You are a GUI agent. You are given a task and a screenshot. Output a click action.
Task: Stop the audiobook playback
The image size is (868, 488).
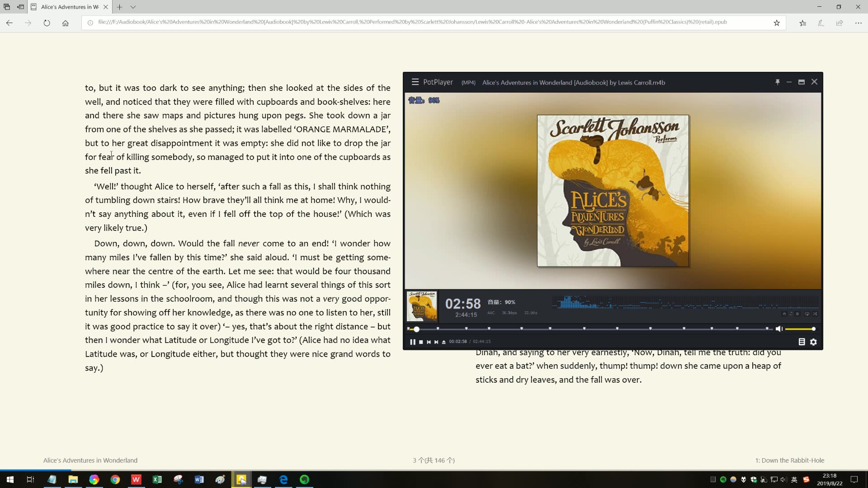pyautogui.click(x=421, y=342)
